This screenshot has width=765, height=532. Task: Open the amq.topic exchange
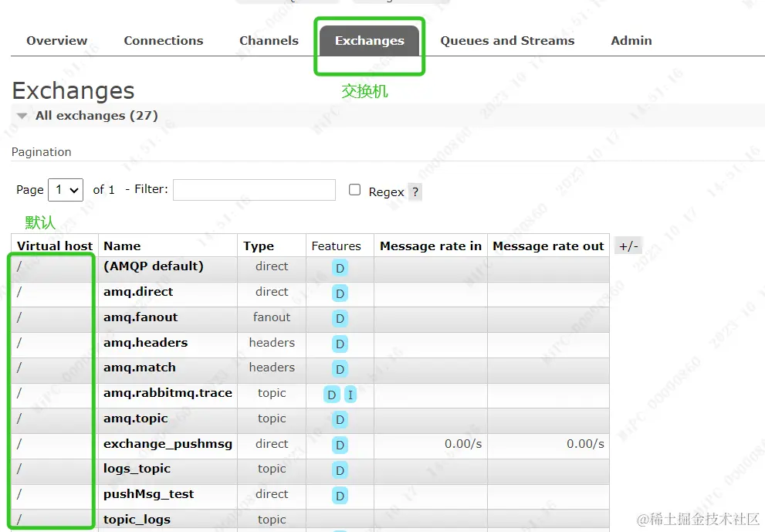click(x=136, y=418)
